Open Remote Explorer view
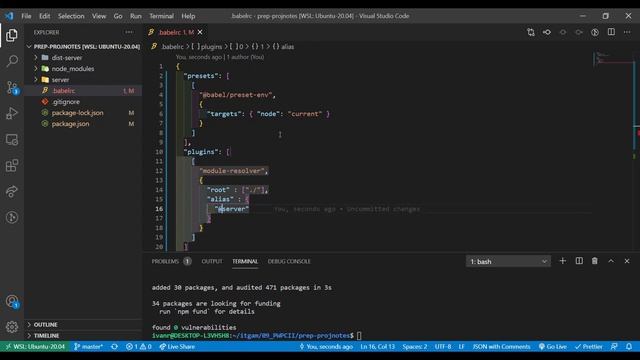 pos(12,140)
